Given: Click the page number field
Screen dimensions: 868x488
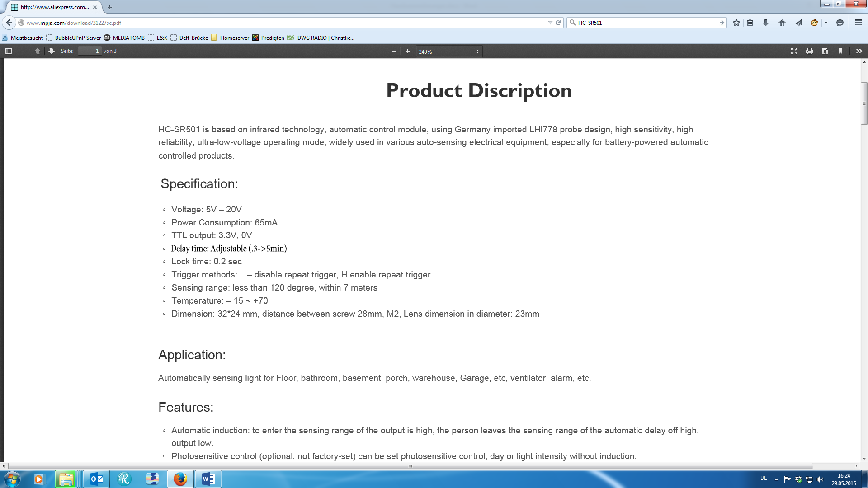Looking at the screenshot, I should click(x=90, y=51).
